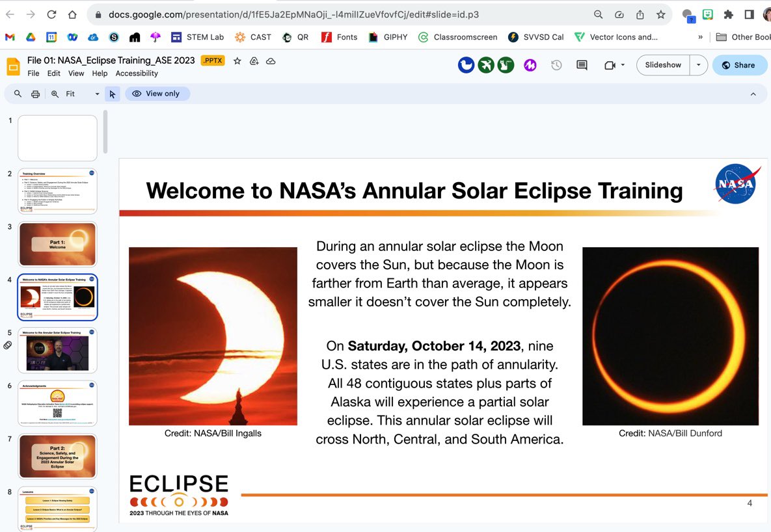Open the Fonts bookmark
This screenshot has width=771, height=532.
339,37
